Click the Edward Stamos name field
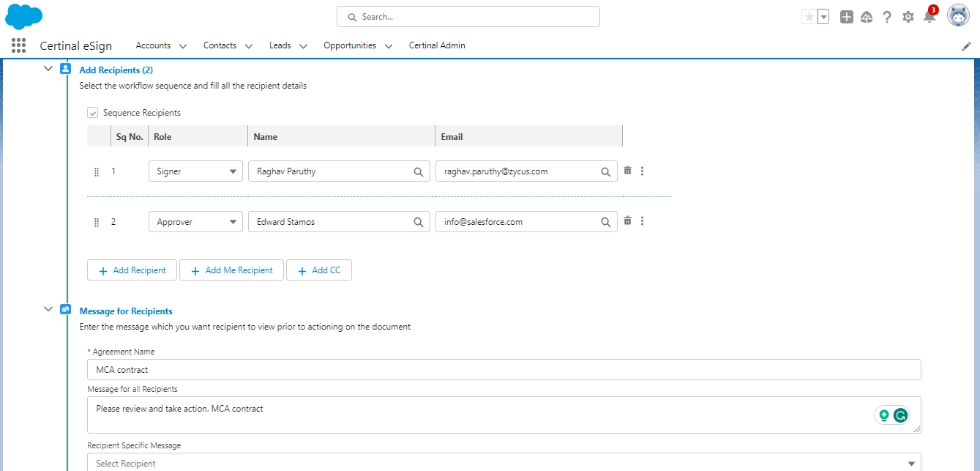Screen dimensions: 980x471 (339, 222)
